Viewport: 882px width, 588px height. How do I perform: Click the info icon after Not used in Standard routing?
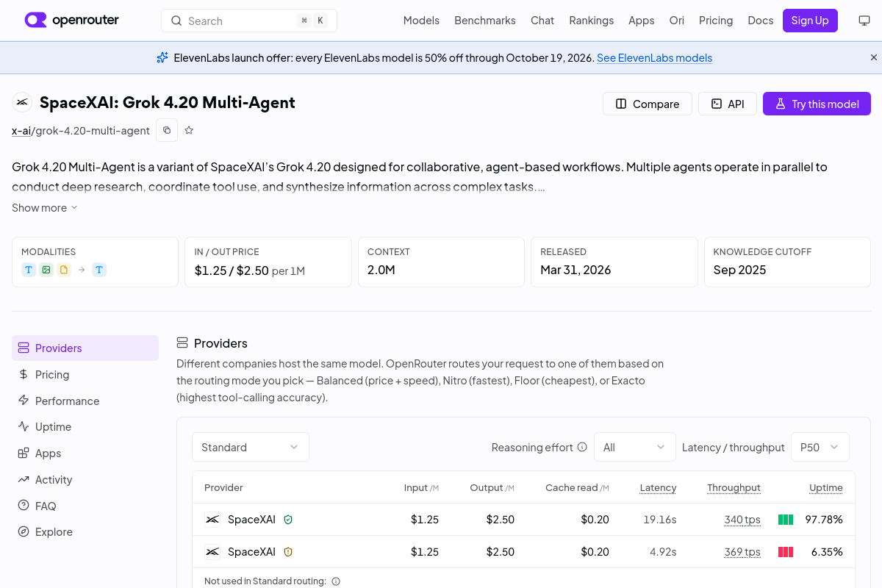coord(336,581)
